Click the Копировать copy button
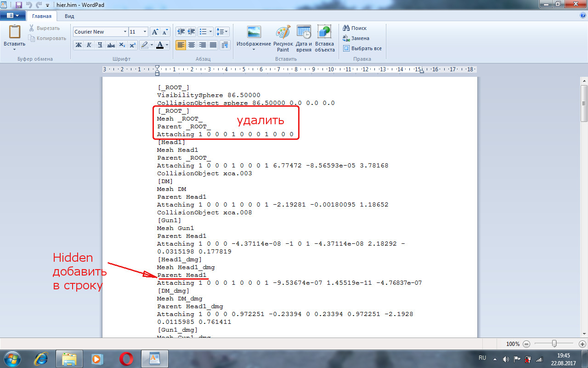588x368 pixels. [x=47, y=38]
